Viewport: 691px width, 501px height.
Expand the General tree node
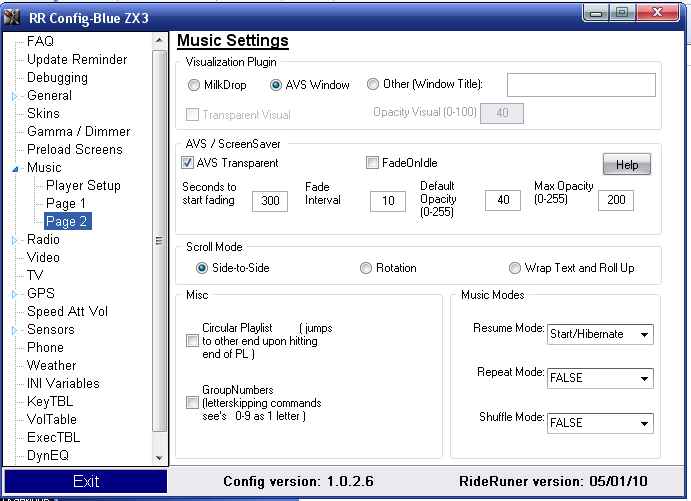(14, 96)
